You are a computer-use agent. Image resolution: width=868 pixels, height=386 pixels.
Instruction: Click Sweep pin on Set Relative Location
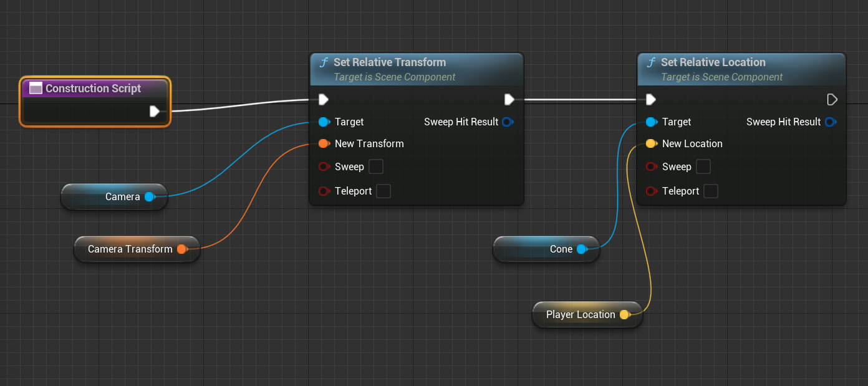(651, 166)
